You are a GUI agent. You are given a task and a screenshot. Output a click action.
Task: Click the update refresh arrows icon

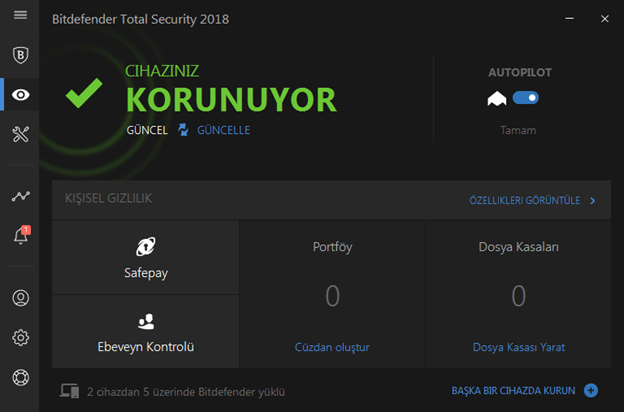tap(183, 130)
